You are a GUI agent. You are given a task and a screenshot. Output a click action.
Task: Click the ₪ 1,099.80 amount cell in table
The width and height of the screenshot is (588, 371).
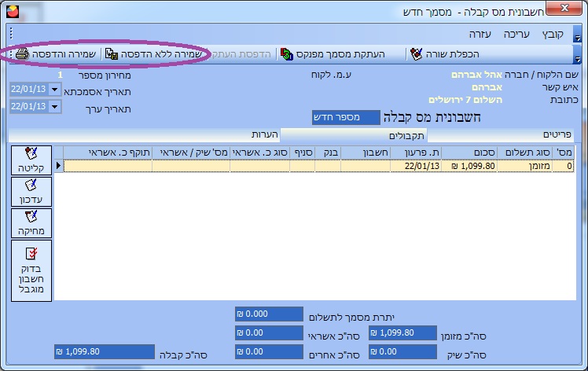pyautogui.click(x=469, y=166)
